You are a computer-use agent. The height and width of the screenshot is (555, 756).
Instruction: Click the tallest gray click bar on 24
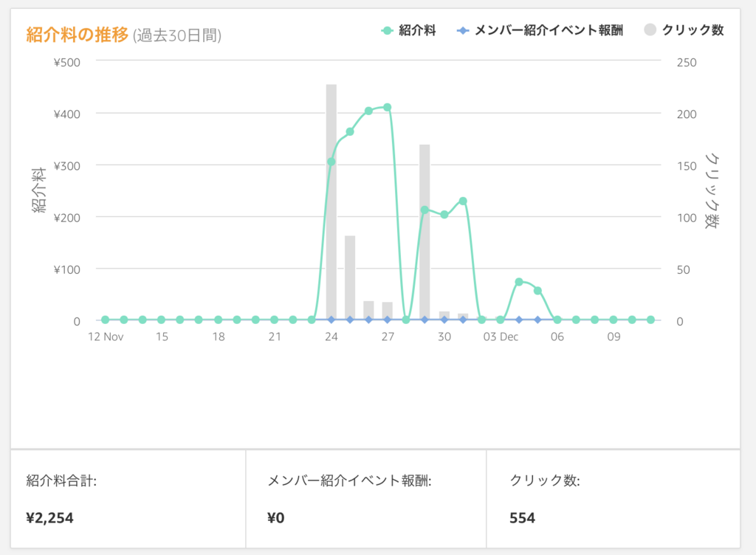pyautogui.click(x=331, y=202)
